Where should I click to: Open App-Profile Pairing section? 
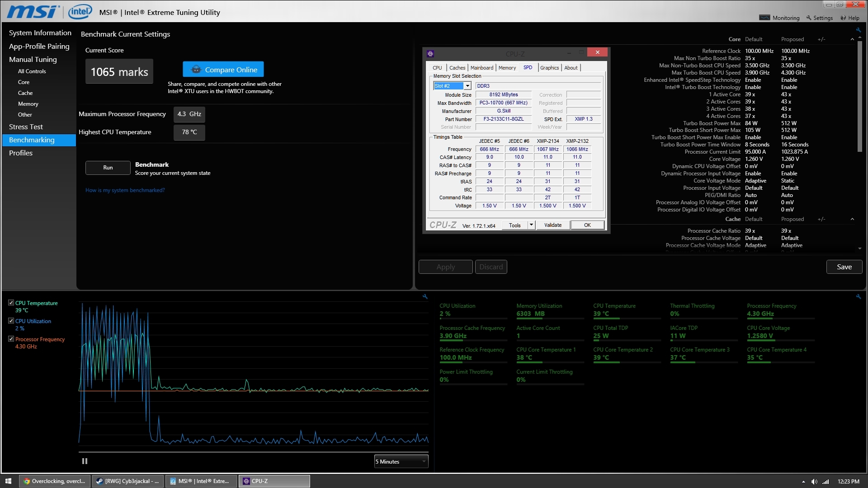pyautogui.click(x=39, y=46)
